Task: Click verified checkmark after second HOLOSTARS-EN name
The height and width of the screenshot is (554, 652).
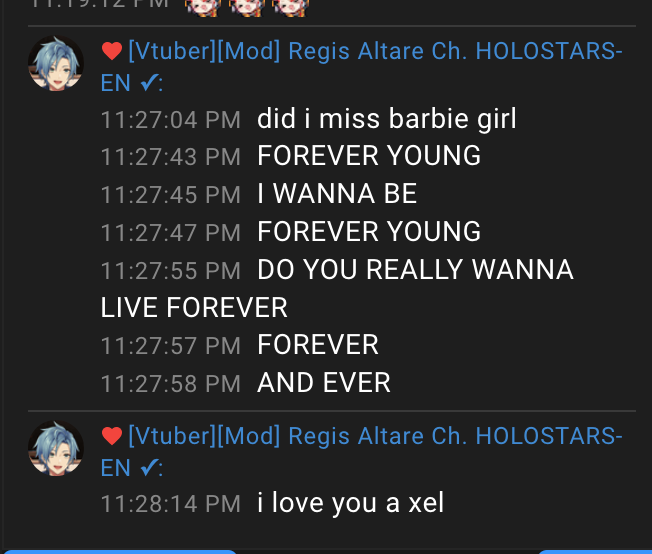Action: [x=149, y=468]
